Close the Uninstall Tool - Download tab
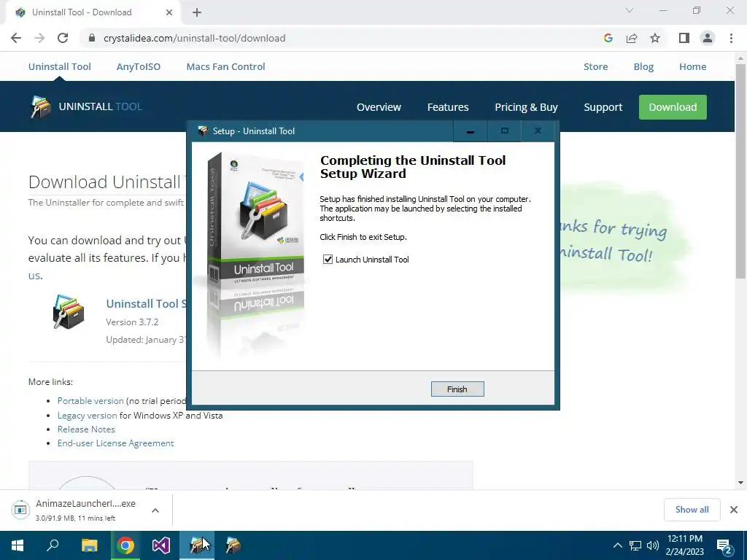This screenshot has width=747, height=560. (169, 12)
